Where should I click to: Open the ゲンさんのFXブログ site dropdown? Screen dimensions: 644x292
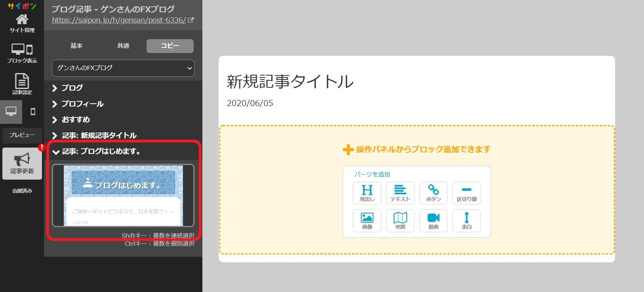123,68
